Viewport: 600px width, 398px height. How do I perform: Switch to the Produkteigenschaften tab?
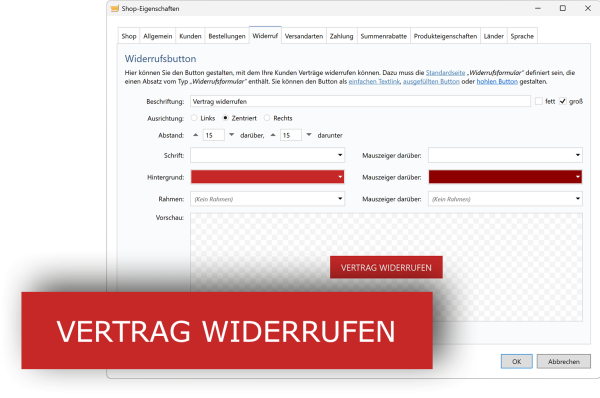pos(445,36)
